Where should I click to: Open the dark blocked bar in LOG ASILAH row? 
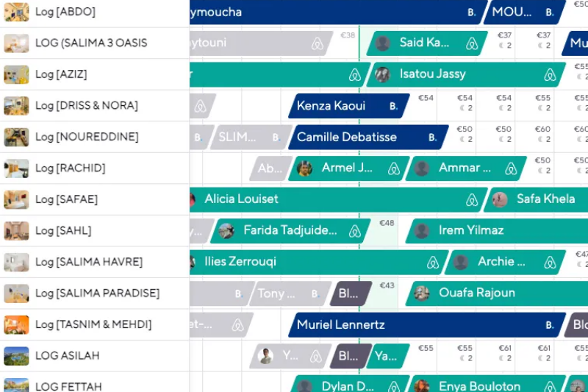coord(351,356)
